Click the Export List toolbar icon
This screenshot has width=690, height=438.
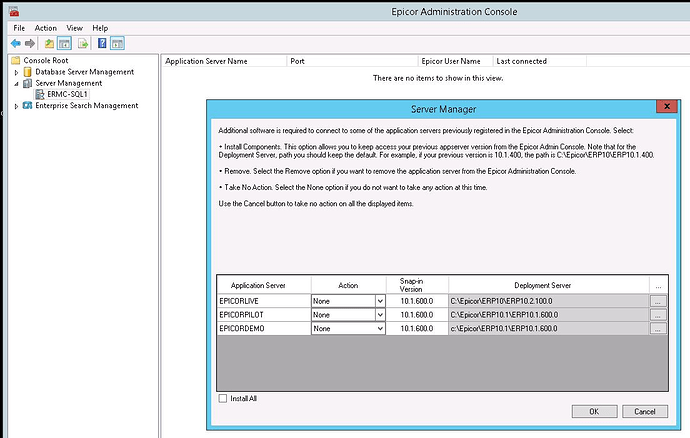pyautogui.click(x=83, y=43)
